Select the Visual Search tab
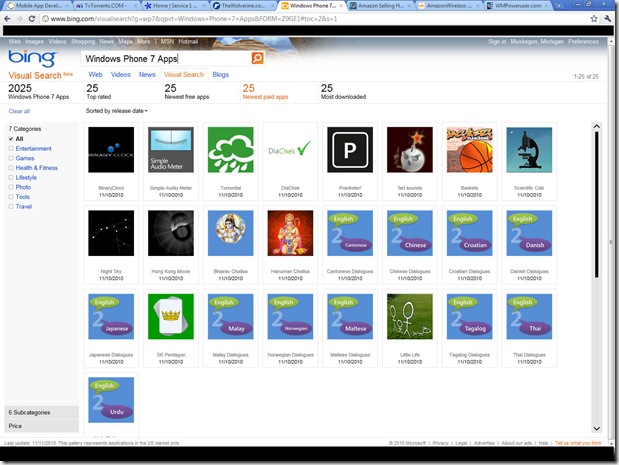 [x=184, y=74]
